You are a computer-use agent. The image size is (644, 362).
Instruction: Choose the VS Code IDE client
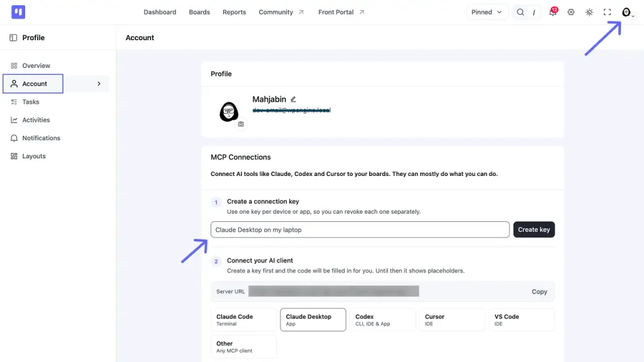pos(521,320)
